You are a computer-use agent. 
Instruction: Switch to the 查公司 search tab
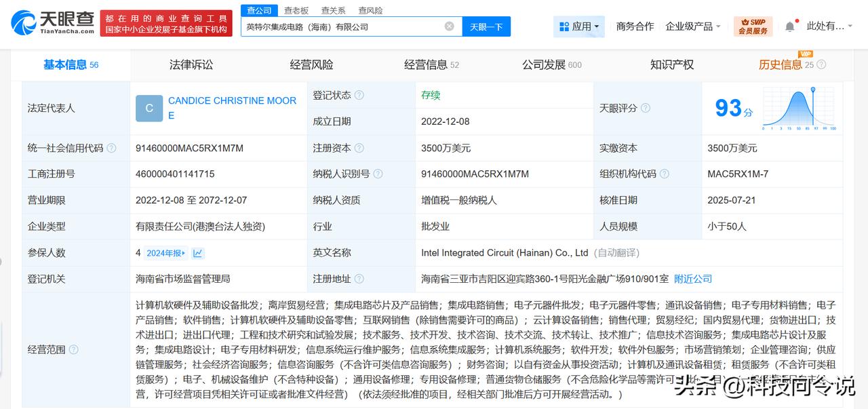click(x=259, y=10)
